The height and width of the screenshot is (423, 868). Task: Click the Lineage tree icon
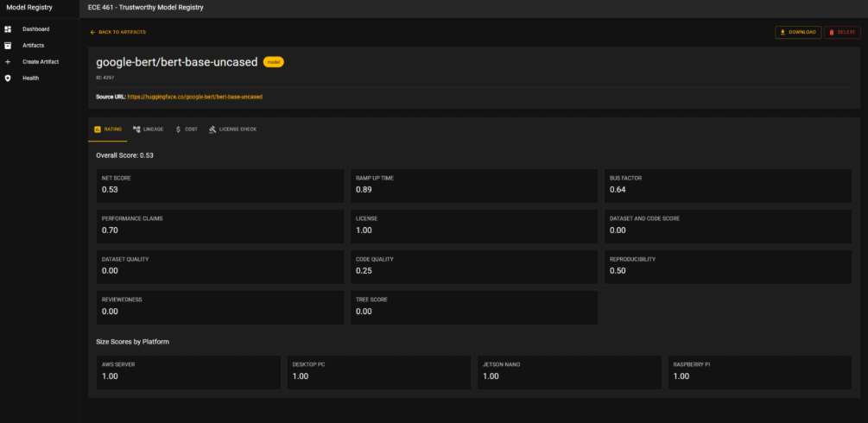[136, 129]
